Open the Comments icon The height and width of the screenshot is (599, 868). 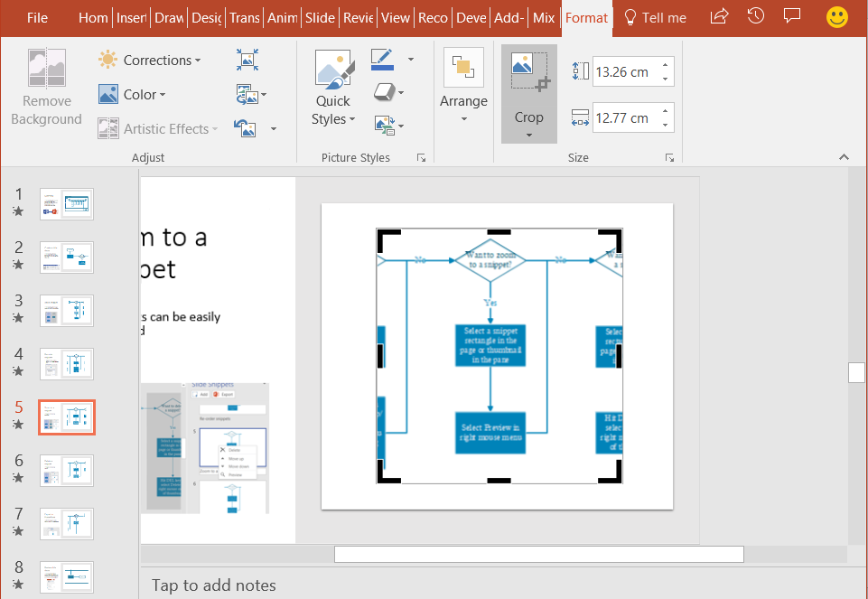coord(792,16)
